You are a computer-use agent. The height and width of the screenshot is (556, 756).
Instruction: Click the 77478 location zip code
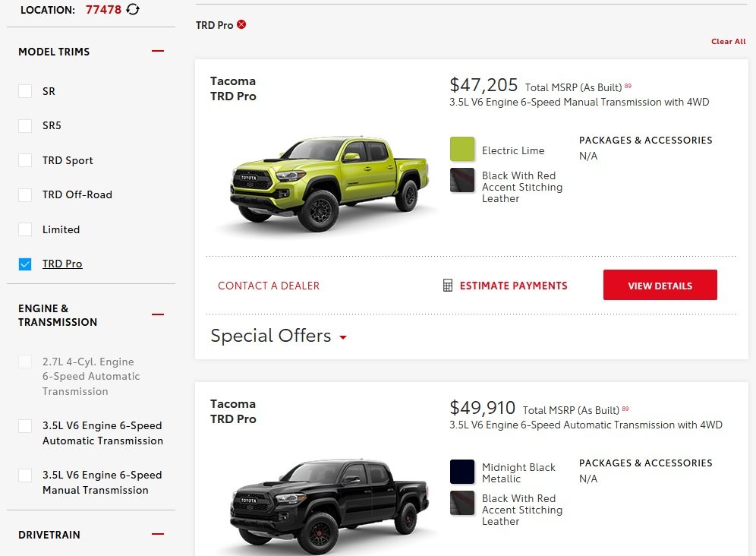pyautogui.click(x=103, y=10)
